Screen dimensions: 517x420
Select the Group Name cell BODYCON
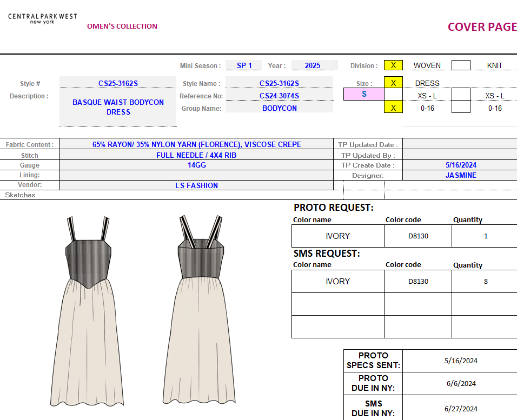tap(279, 108)
